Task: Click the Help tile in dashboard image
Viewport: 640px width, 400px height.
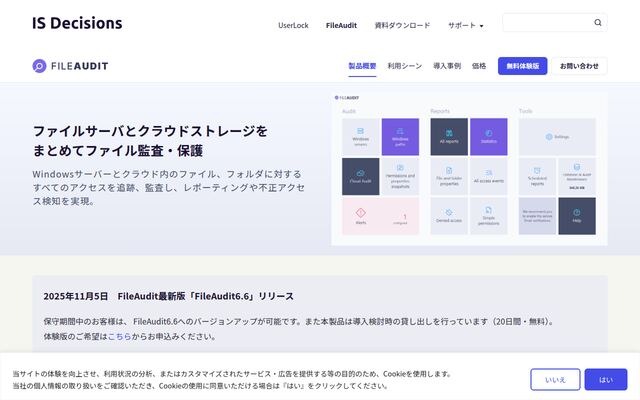Action: 577,216
